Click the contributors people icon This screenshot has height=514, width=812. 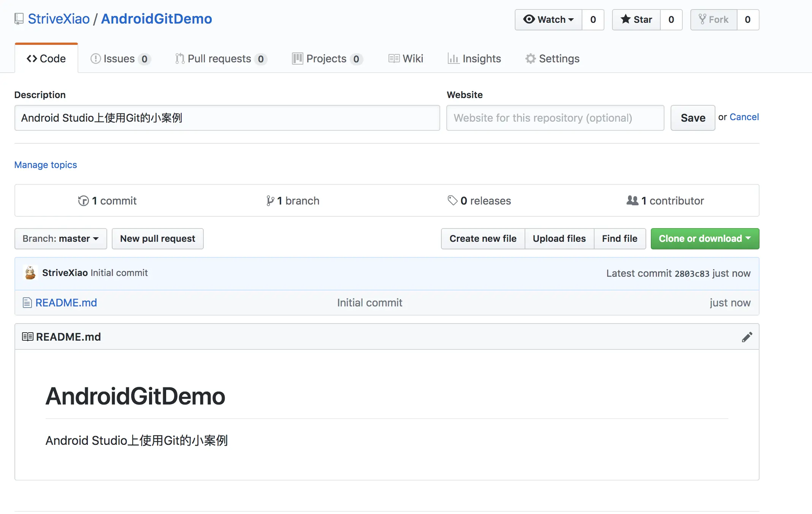632,200
